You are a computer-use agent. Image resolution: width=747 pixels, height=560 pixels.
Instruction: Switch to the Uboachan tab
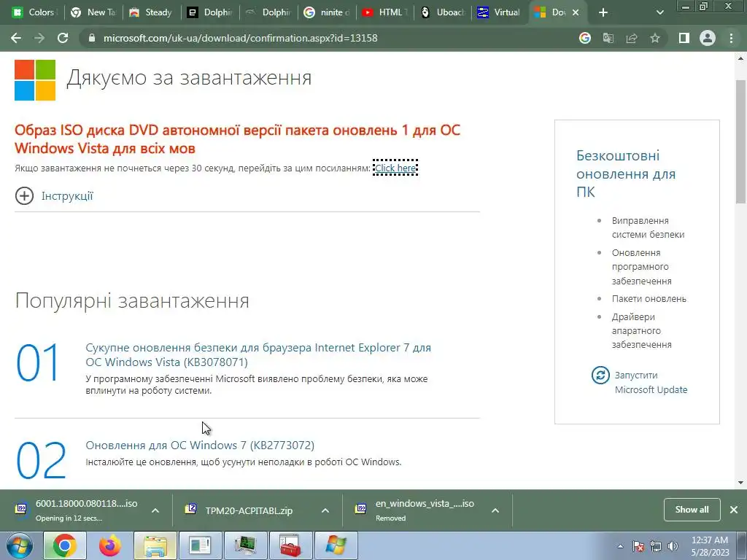pos(444,12)
